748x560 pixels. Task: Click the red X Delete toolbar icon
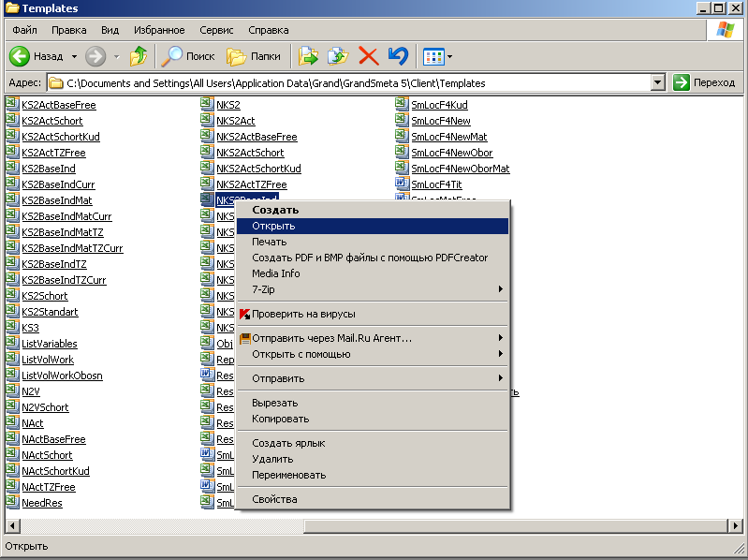point(369,56)
